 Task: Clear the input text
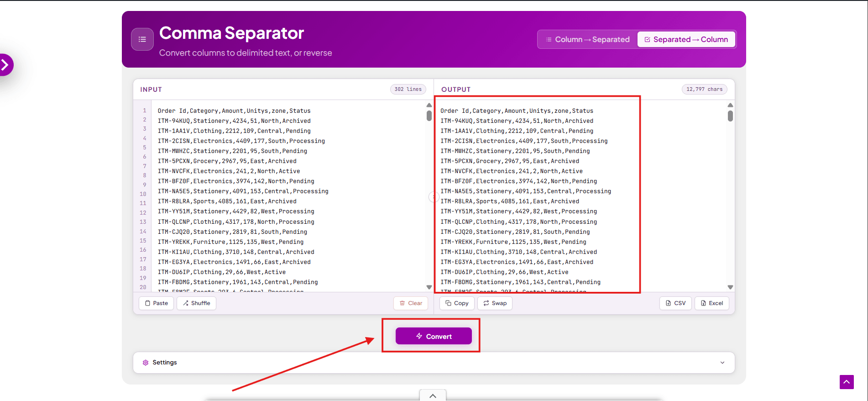410,303
